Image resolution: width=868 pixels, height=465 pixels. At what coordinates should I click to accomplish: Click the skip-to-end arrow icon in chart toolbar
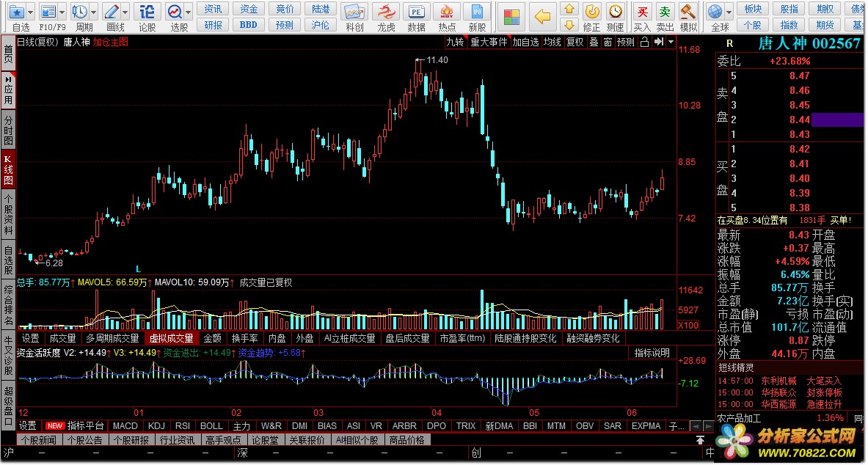click(x=659, y=42)
